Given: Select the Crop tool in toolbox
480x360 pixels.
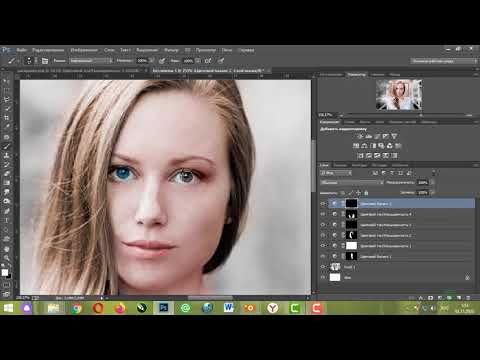Looking at the screenshot, I should tap(6, 118).
